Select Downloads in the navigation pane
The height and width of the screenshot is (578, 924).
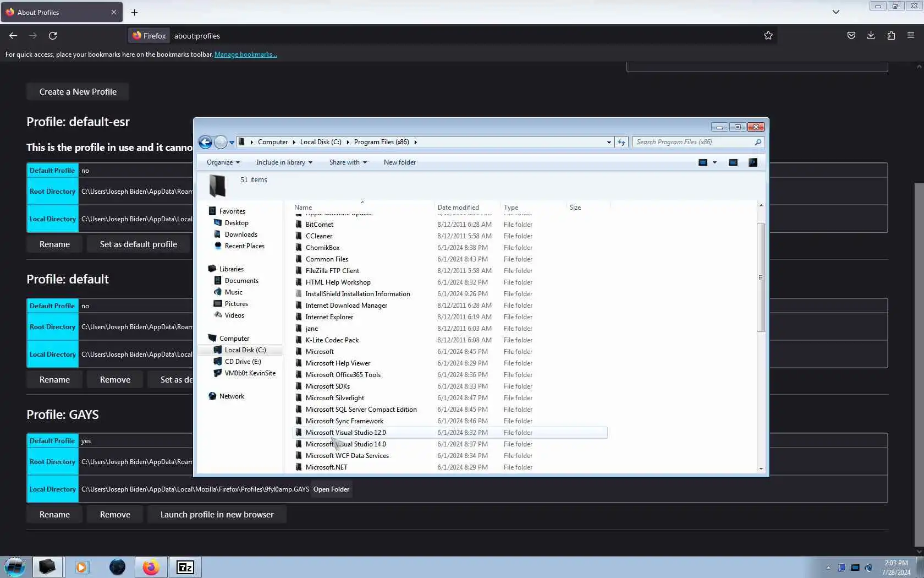point(241,235)
